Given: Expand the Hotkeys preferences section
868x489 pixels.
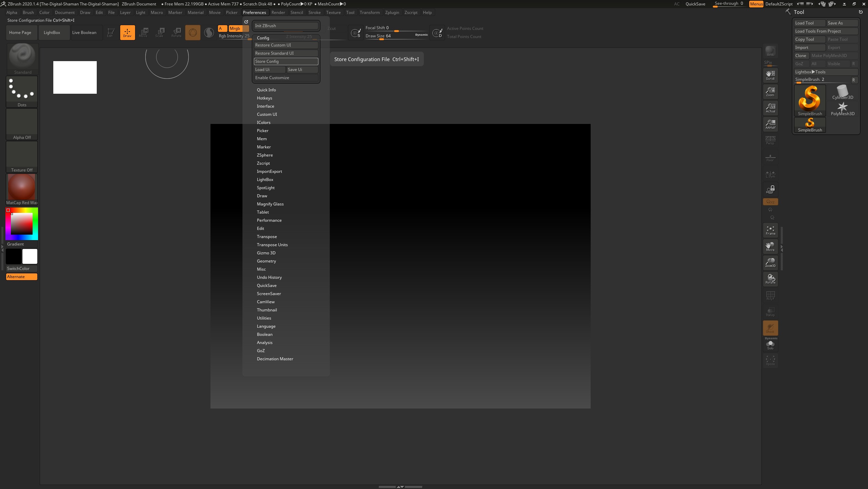Looking at the screenshot, I should point(264,98).
